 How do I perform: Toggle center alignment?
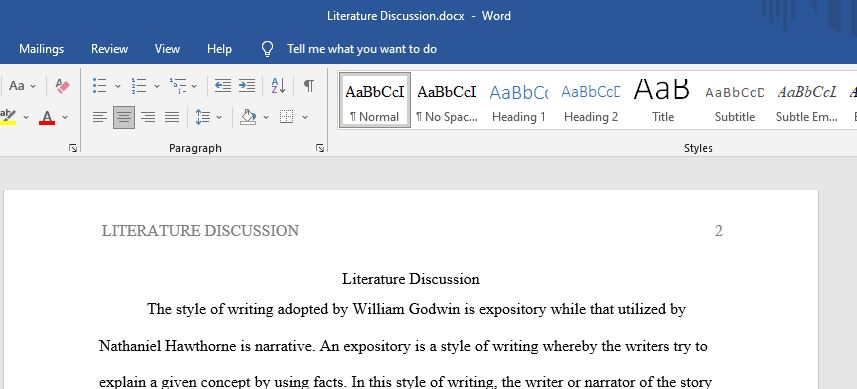click(124, 117)
